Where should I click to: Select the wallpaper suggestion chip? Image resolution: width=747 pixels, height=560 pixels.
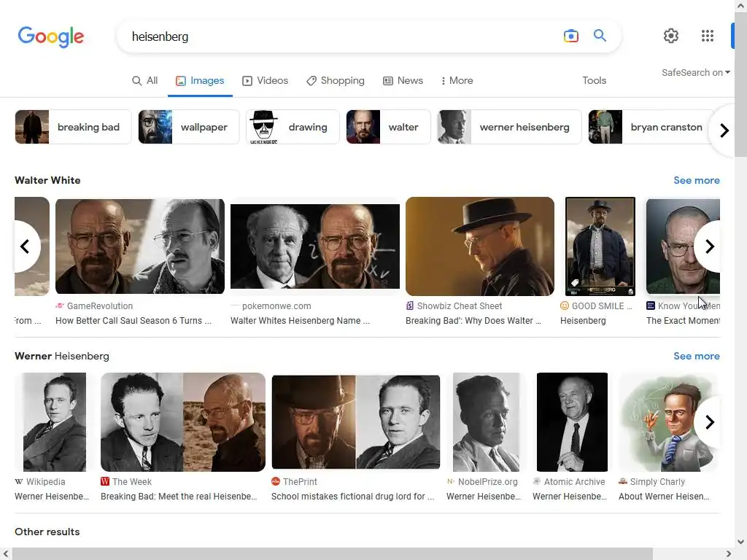[x=189, y=127]
